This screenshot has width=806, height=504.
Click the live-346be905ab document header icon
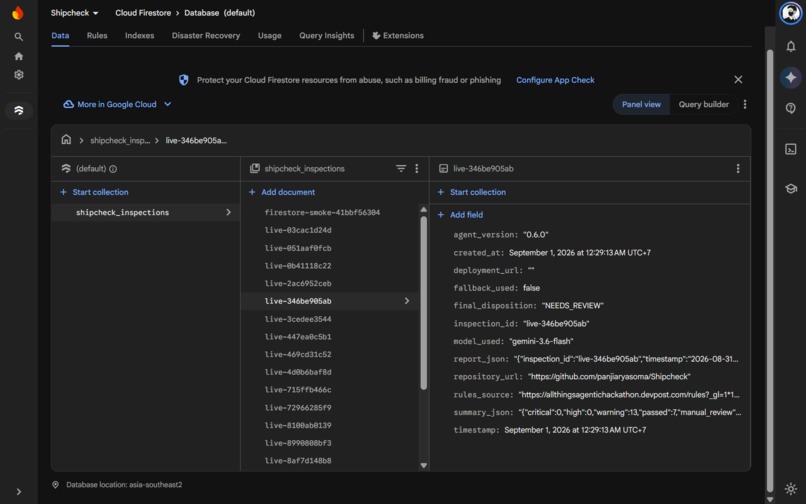(443, 168)
